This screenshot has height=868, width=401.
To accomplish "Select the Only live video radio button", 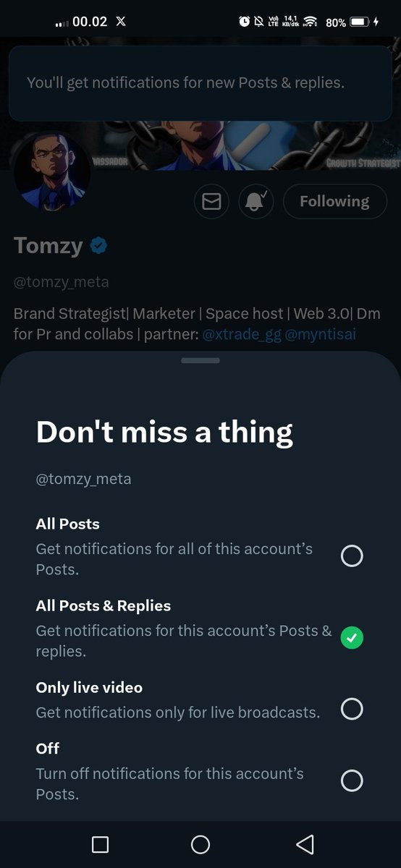I will click(352, 709).
